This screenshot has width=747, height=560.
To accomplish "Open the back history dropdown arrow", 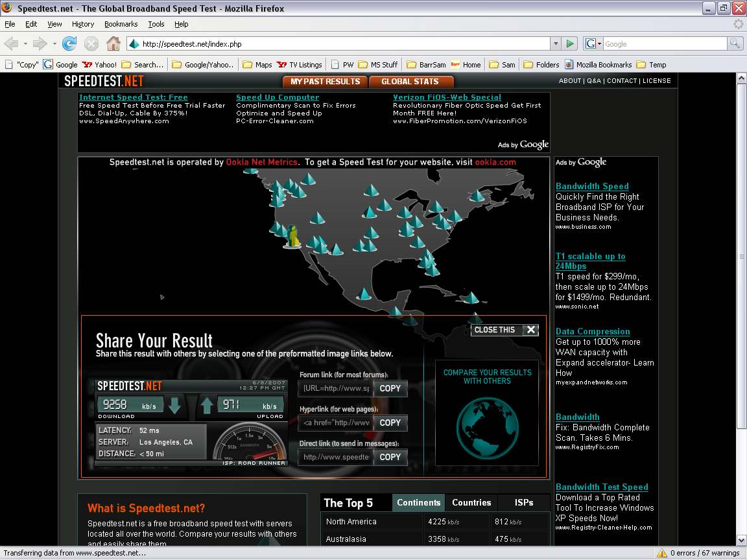I will click(x=25, y=44).
